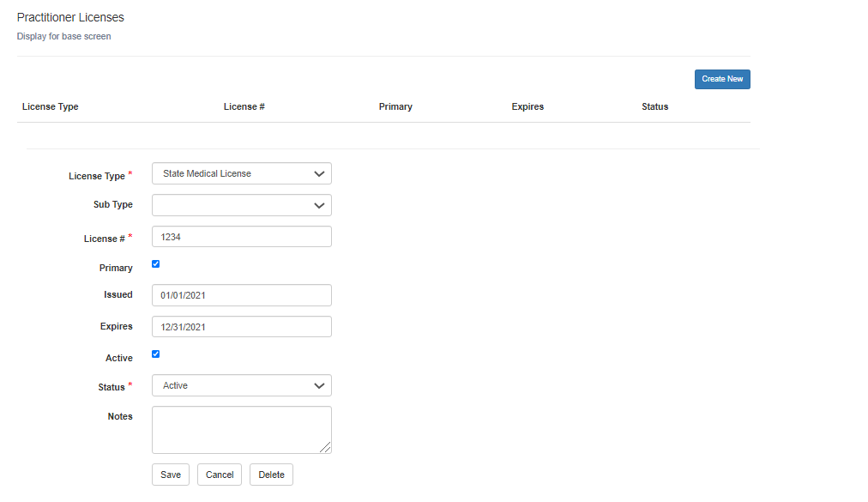Uncheck the Primary checkbox
868x502 pixels.
click(155, 264)
